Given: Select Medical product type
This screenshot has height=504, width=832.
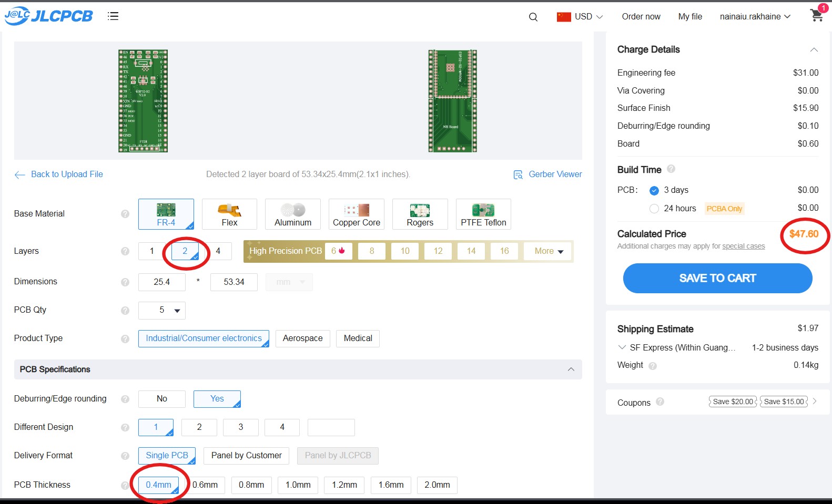Looking at the screenshot, I should click(x=358, y=338).
